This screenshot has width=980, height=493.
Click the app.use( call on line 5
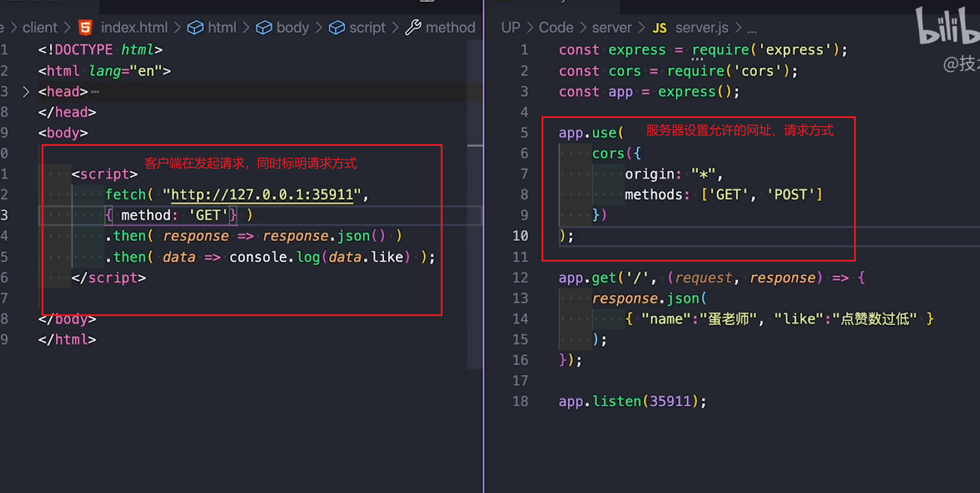tap(591, 133)
